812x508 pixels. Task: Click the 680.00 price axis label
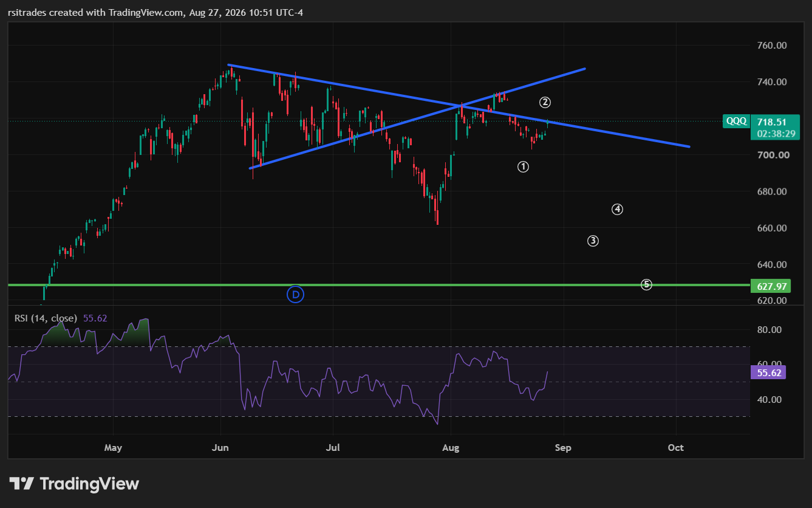pos(773,191)
